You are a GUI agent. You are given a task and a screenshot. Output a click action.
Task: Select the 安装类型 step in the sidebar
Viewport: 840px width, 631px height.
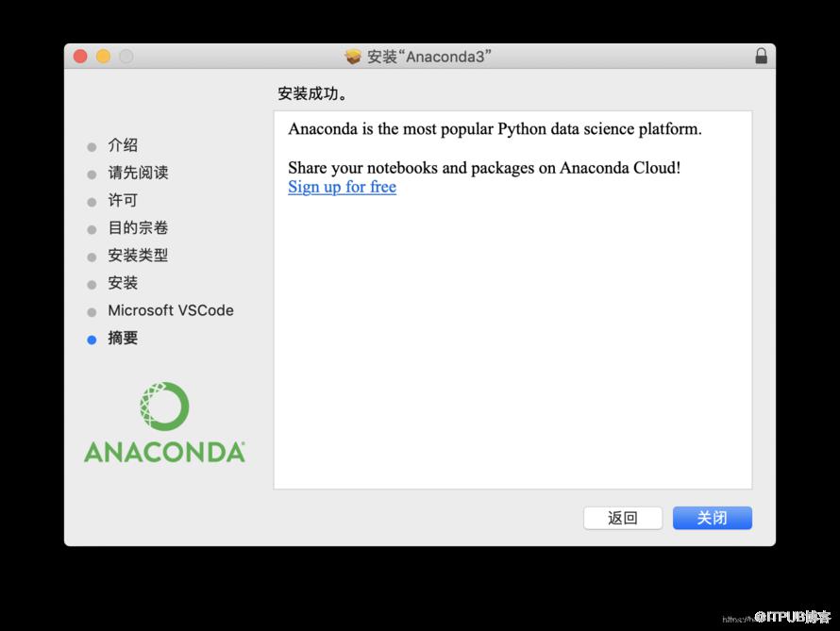pyautogui.click(x=138, y=256)
